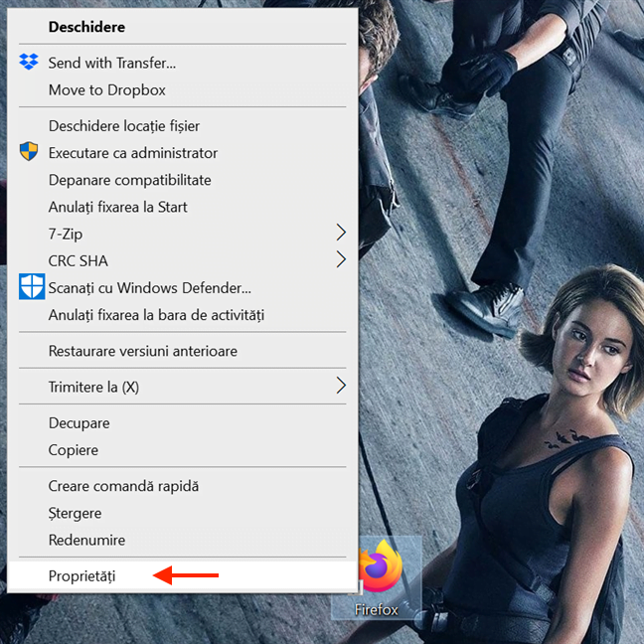Choose Depanare compatibilitate
This screenshot has width=644, height=644.
(x=182, y=180)
